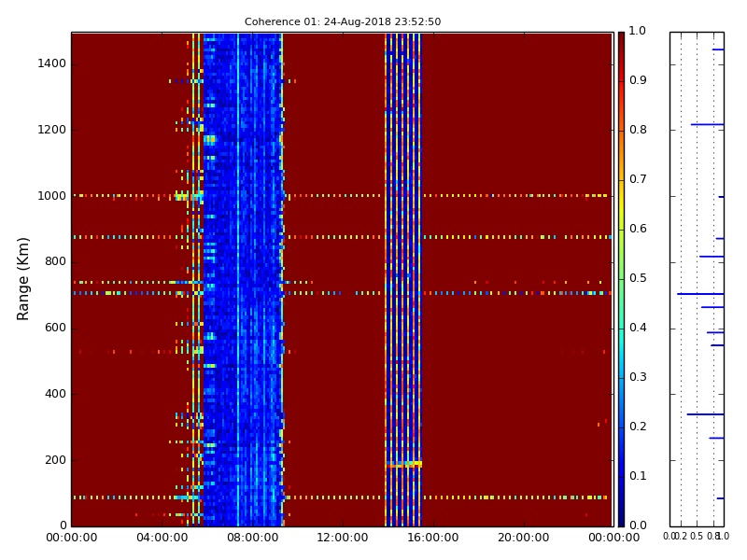This screenshot has height=560, width=747.
Task: Click the colorbar tick label 0.7
Action: 638,179
